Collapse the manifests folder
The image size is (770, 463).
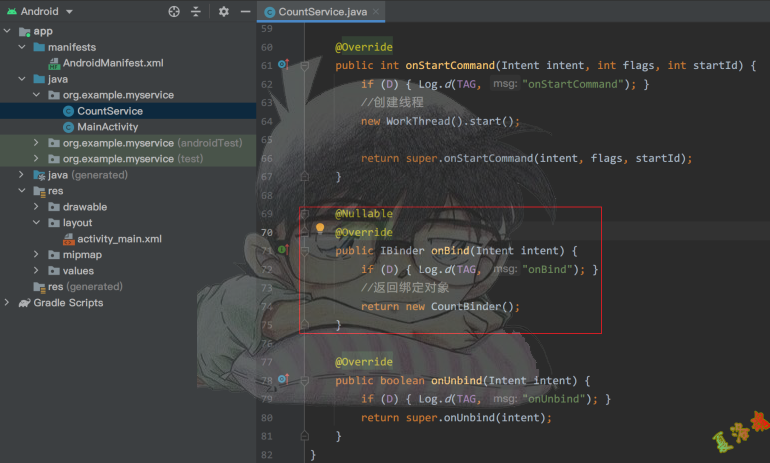(22, 47)
